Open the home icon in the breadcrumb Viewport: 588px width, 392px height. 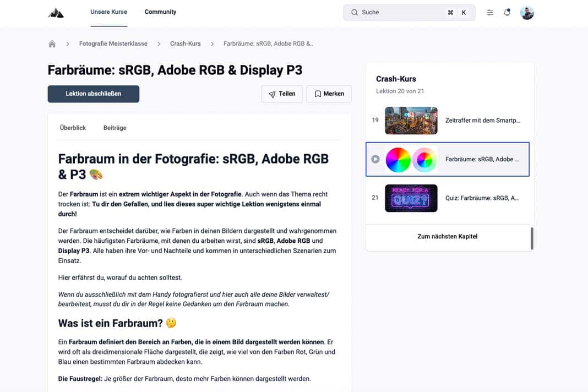click(x=52, y=43)
